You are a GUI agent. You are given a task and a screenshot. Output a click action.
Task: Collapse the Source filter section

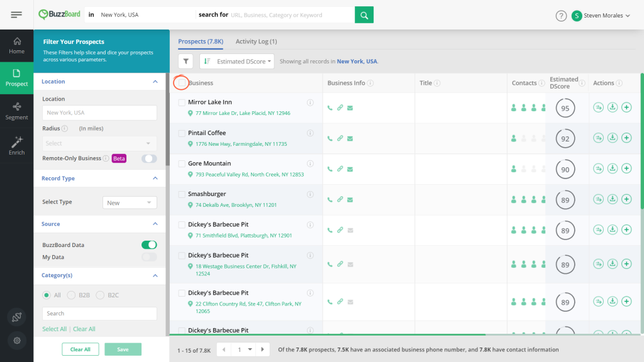tap(155, 224)
